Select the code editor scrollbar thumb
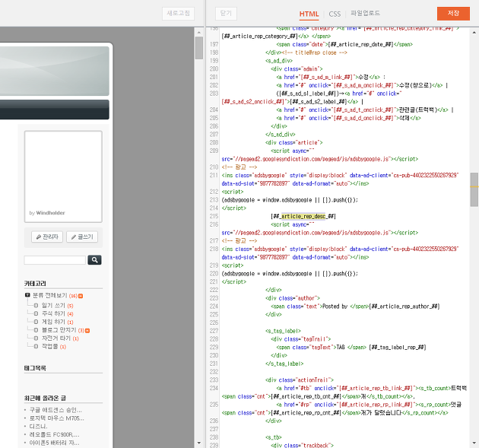 [474, 189]
